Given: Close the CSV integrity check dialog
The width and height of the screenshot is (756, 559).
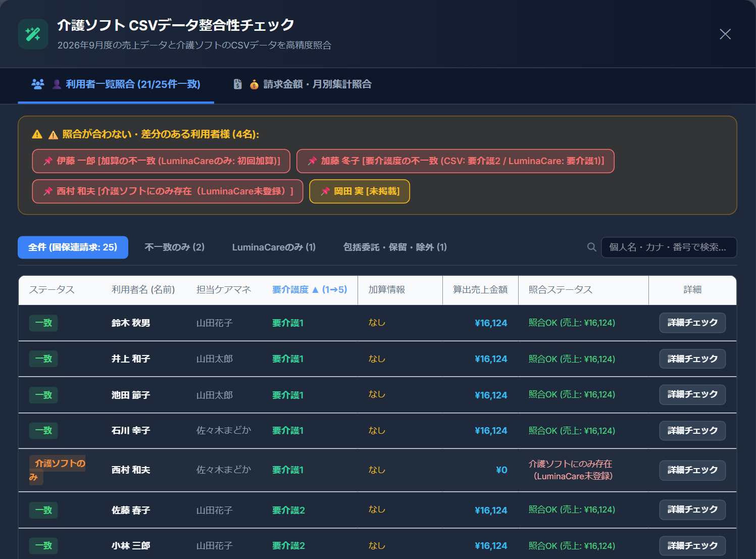Looking at the screenshot, I should (x=725, y=34).
